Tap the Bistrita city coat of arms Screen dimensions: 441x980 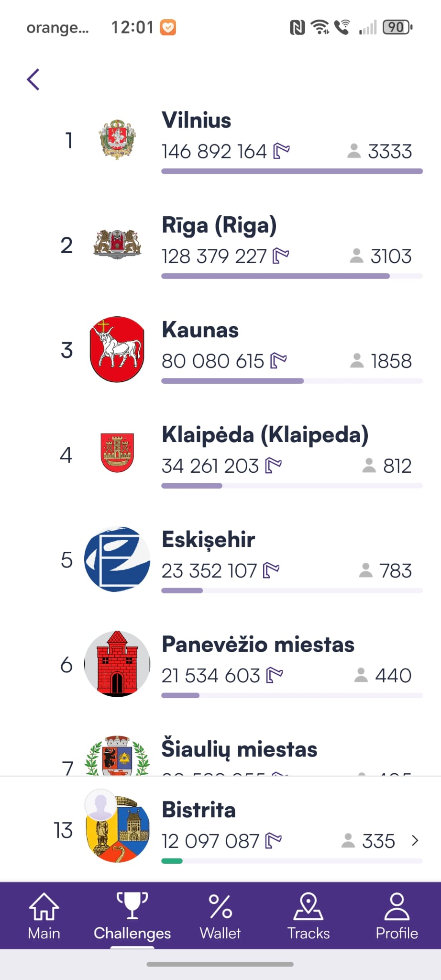point(122,830)
